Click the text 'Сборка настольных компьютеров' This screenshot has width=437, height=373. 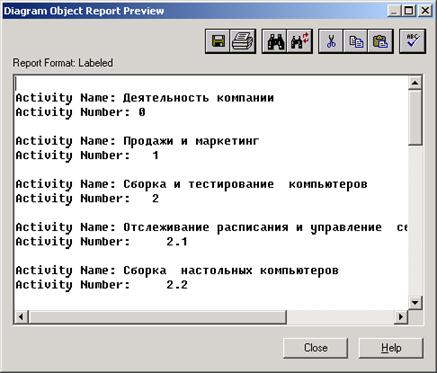click(231, 270)
